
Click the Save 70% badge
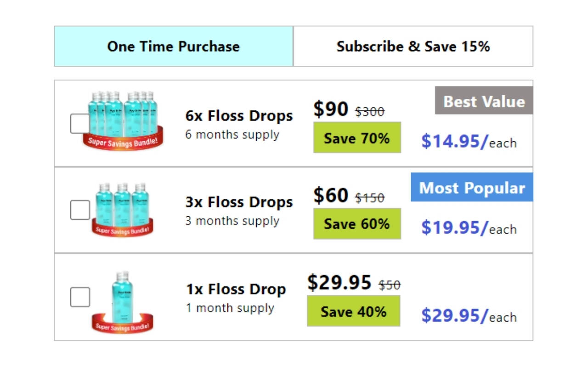357,138
